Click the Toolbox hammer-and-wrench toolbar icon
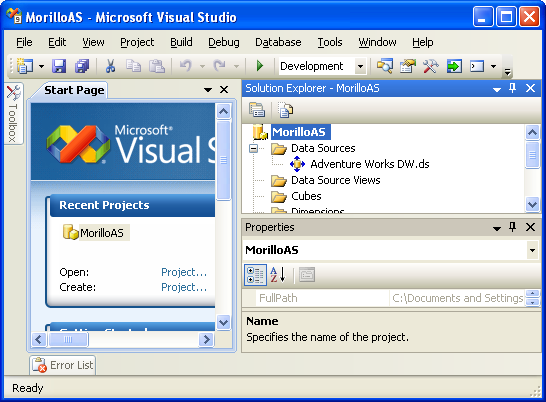The width and height of the screenshot is (546, 402). pyautogui.click(x=431, y=66)
